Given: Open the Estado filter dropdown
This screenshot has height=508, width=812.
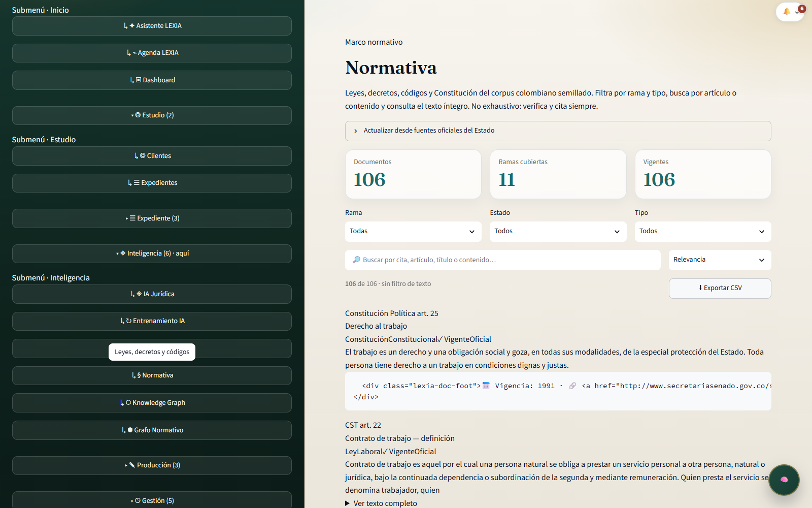Looking at the screenshot, I should click(x=558, y=231).
